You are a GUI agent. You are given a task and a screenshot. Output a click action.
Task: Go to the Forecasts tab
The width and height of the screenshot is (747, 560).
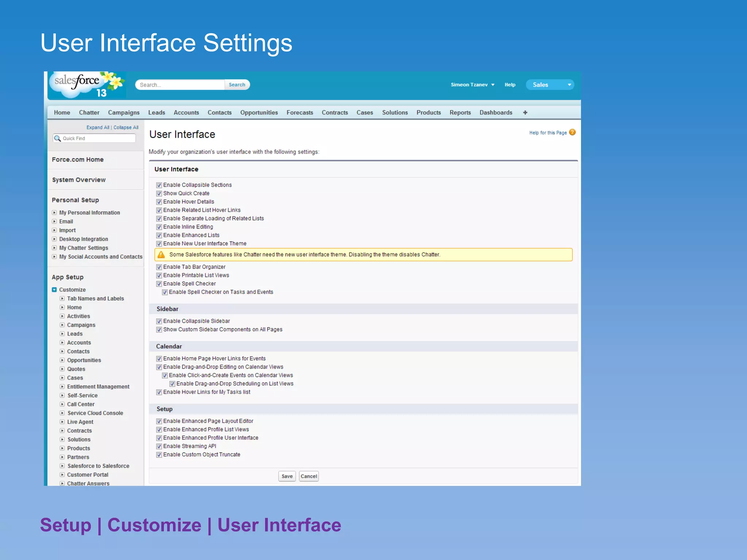(300, 113)
